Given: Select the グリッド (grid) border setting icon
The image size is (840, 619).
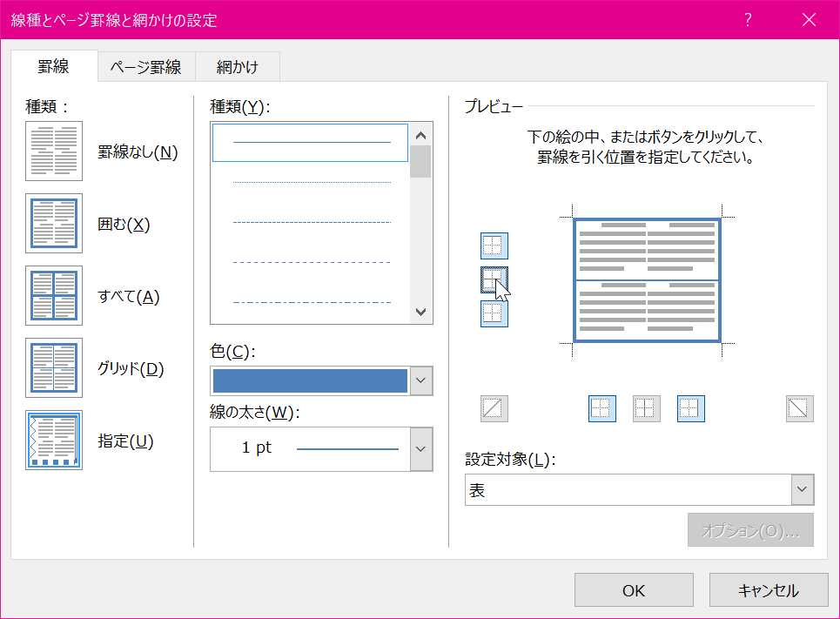Looking at the screenshot, I should [x=54, y=367].
